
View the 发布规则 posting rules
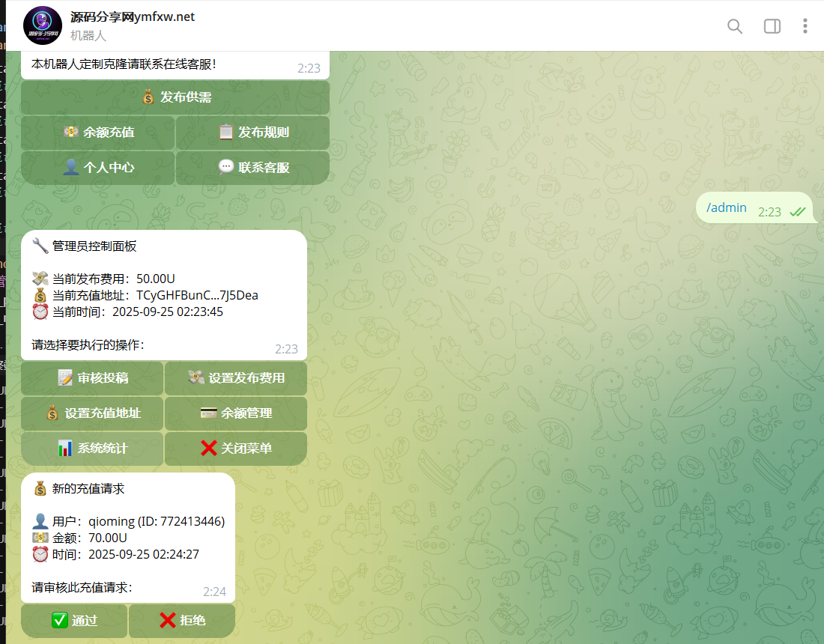(252, 133)
